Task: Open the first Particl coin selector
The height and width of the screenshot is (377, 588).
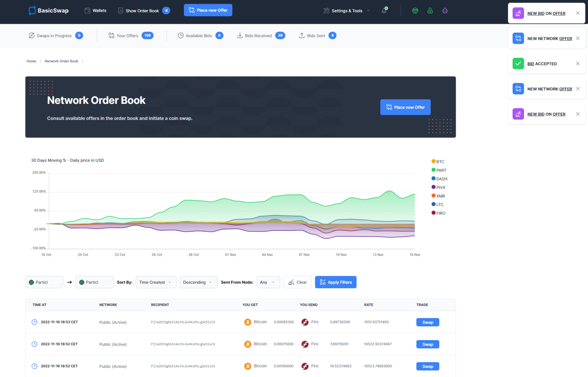Action: click(44, 282)
